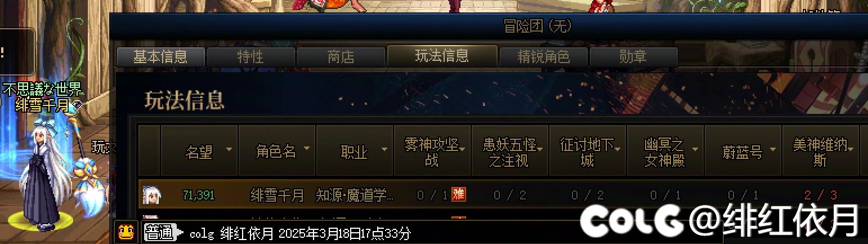Expand the 职业 column filter arrow

[384, 150]
